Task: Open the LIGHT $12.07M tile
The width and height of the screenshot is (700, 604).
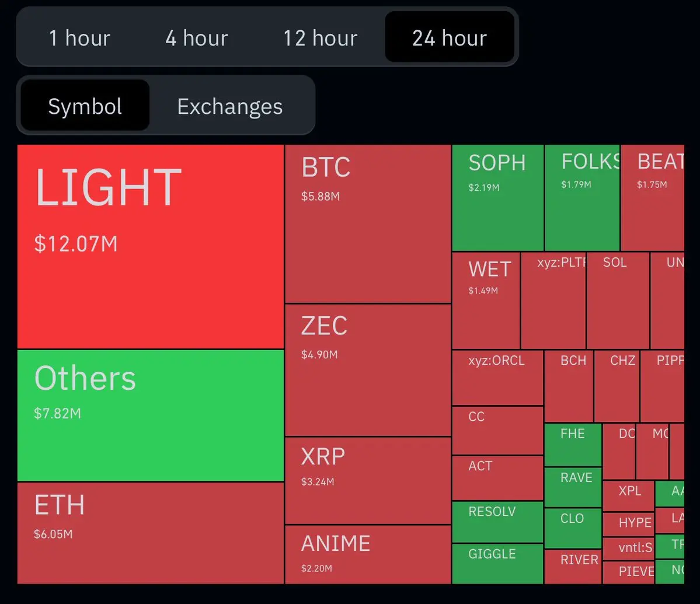Action: click(151, 246)
